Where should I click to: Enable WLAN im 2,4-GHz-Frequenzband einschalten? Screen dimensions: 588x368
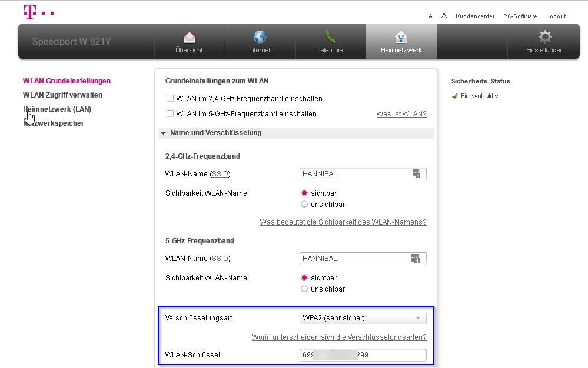tap(170, 98)
